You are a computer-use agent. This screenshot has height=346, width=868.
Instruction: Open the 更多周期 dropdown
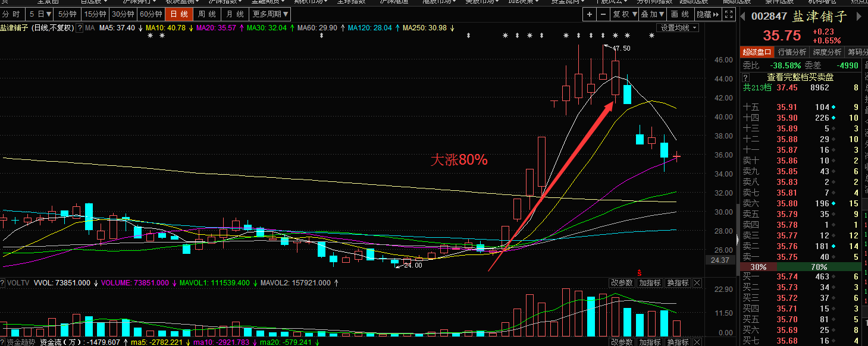pyautogui.click(x=270, y=14)
